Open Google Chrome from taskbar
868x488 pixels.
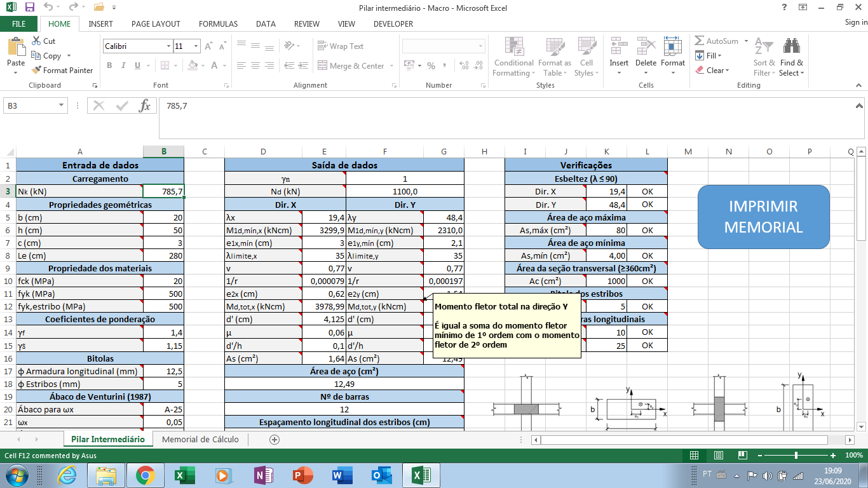[146, 475]
